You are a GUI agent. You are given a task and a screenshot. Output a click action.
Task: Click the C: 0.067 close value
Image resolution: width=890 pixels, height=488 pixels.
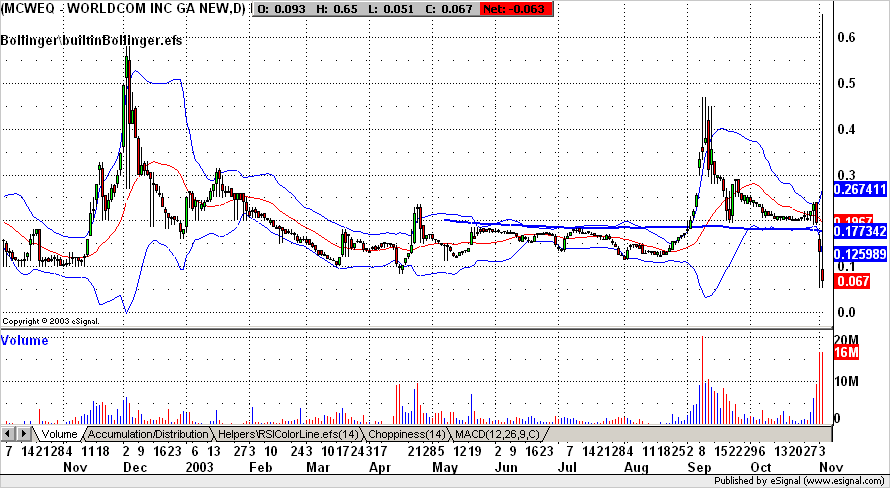449,9
